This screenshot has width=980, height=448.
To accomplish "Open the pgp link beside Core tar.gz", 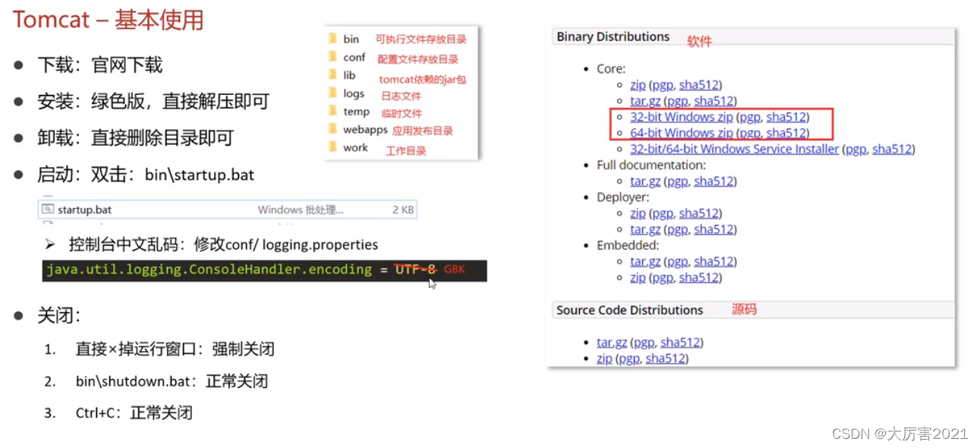I will click(x=677, y=101).
